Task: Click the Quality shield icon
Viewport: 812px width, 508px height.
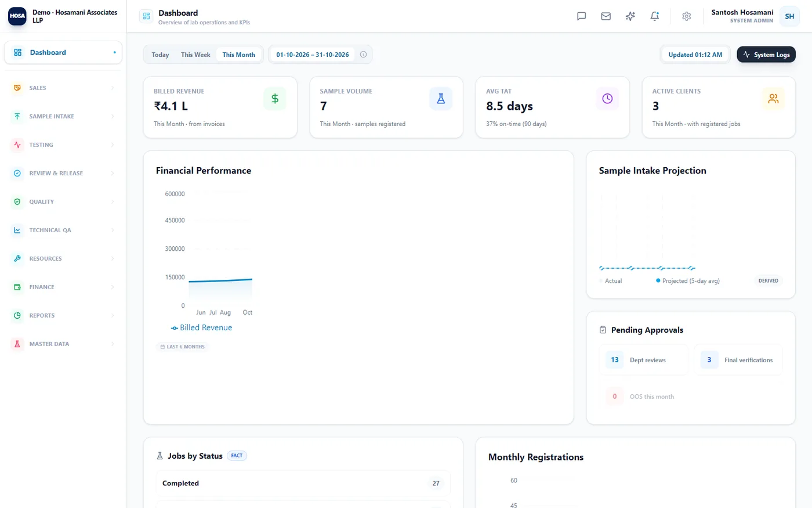Action: [17, 201]
